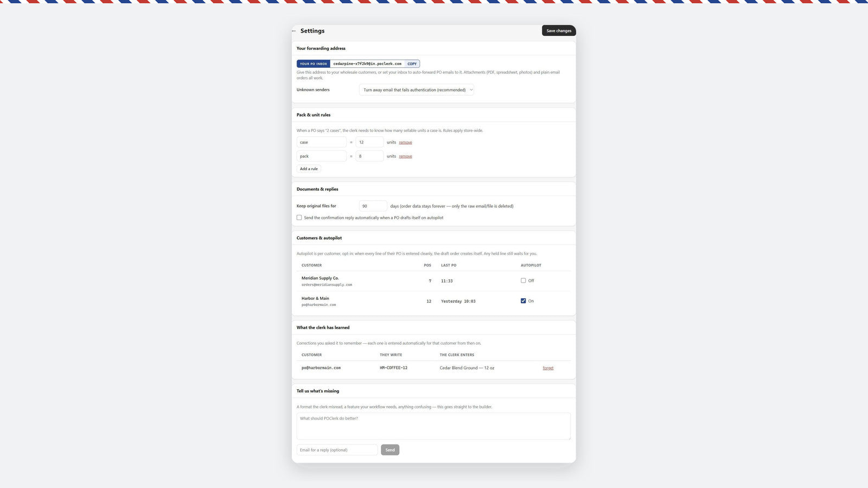Image resolution: width=868 pixels, height=488 pixels.
Task: Click the feedback text area
Action: click(433, 426)
